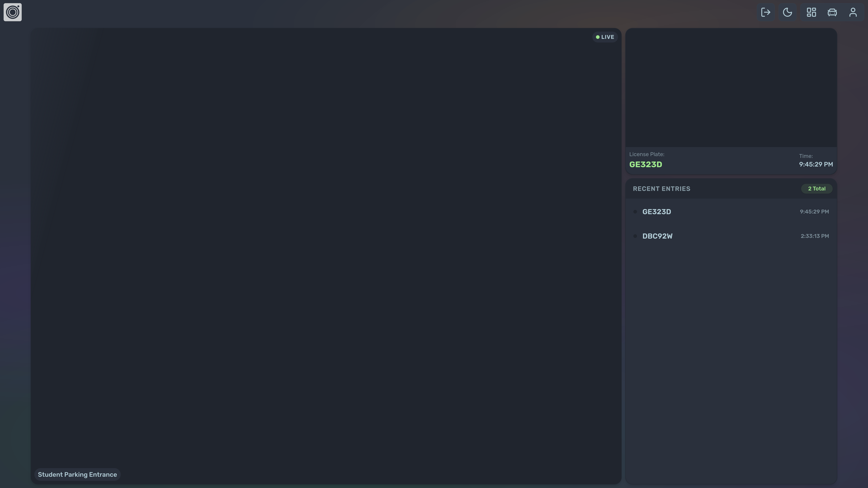Screen dimensions: 868x488
Task: Open the dashboard grid icon
Action: 811,12
